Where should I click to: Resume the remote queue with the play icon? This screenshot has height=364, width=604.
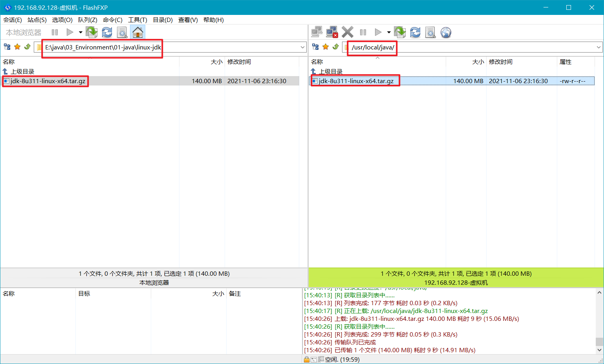(x=378, y=32)
